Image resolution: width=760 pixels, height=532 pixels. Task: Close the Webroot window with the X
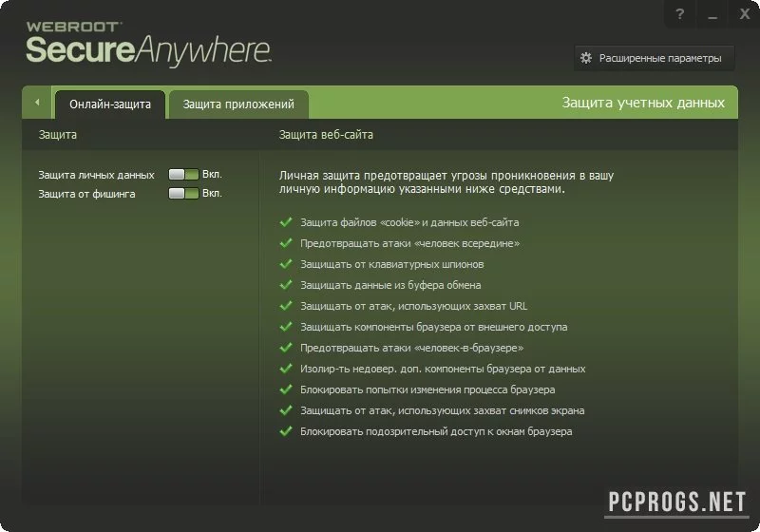(x=745, y=14)
